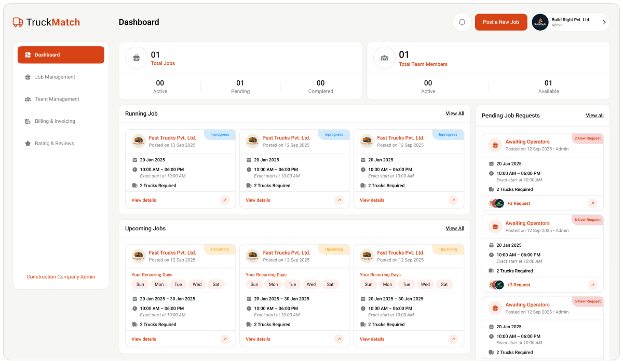The height and width of the screenshot is (364, 623).
Task: Click the Available team members count
Action: coord(548,83)
